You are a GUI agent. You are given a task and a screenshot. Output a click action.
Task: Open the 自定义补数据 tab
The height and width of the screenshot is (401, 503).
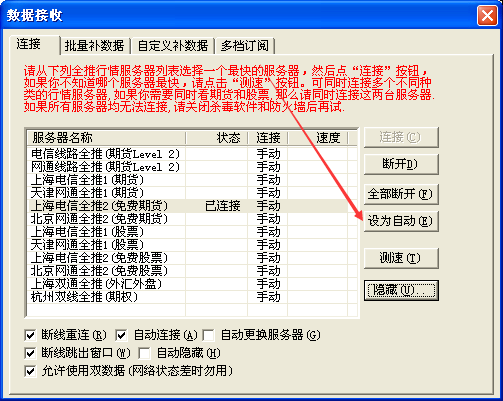click(x=173, y=46)
